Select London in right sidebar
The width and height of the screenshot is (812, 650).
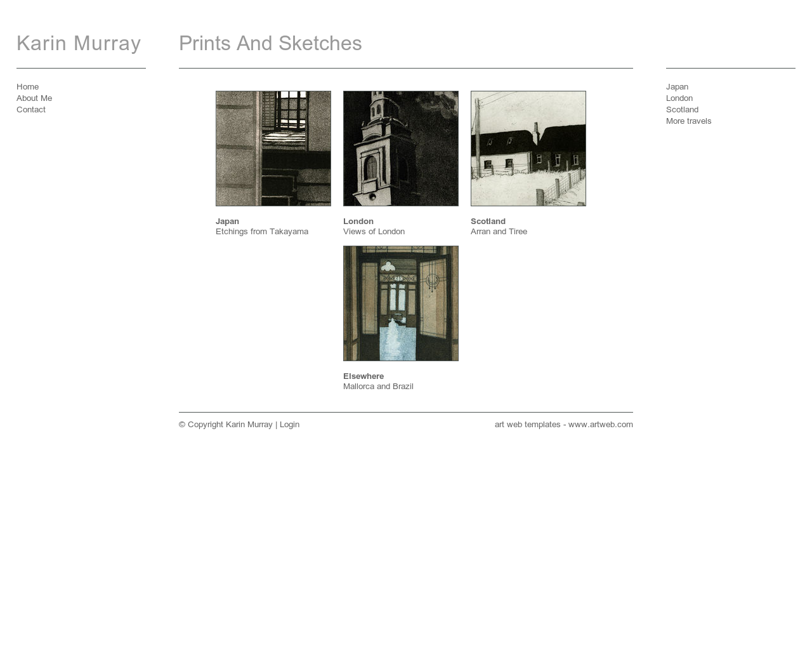tap(679, 98)
